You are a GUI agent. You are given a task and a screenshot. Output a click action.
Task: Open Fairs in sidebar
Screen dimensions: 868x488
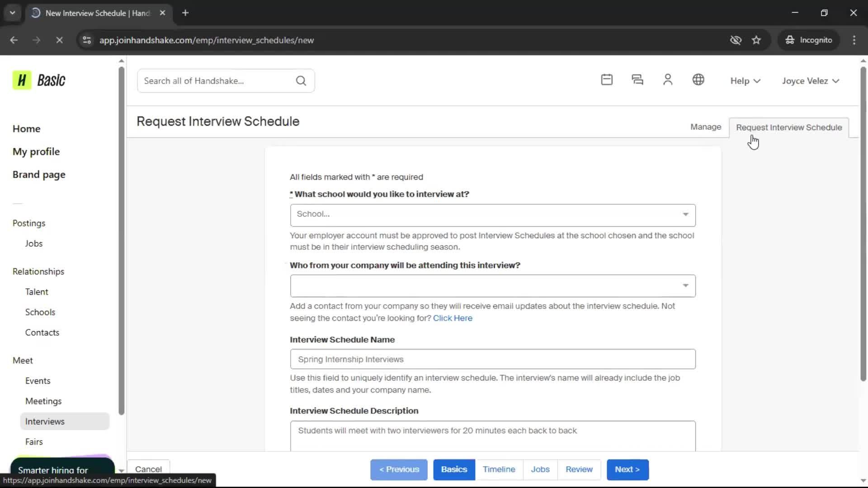point(34,442)
